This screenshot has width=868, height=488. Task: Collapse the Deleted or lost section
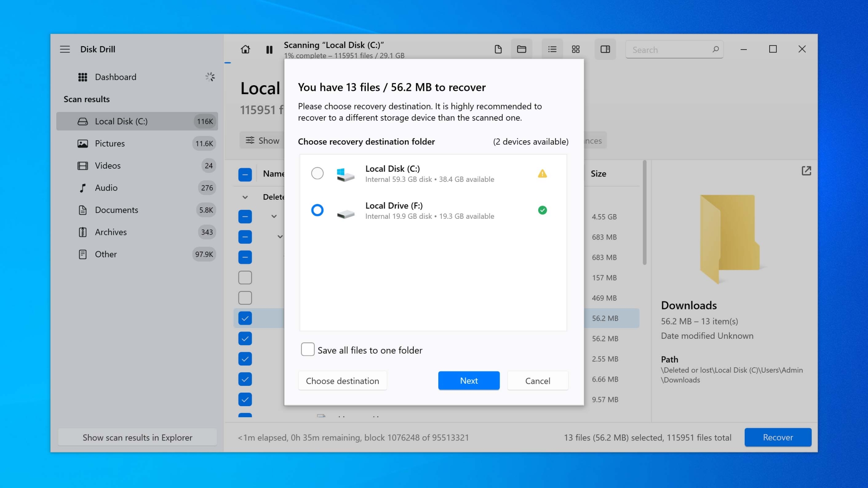[x=245, y=197]
